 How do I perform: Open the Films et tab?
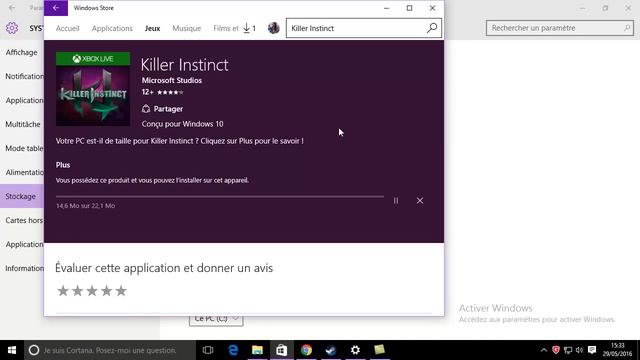(x=226, y=28)
